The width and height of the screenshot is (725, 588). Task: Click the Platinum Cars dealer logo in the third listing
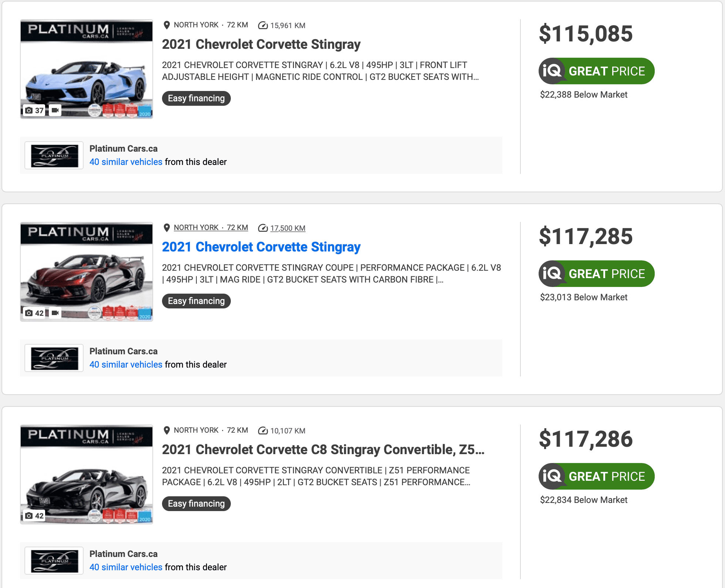[54, 561]
